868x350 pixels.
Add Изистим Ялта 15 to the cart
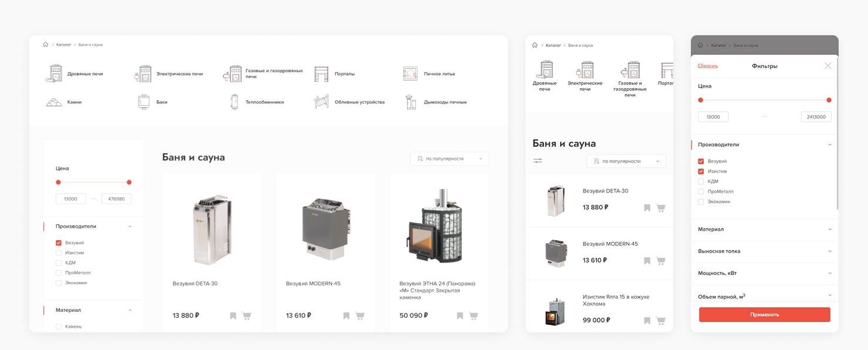tap(660, 321)
